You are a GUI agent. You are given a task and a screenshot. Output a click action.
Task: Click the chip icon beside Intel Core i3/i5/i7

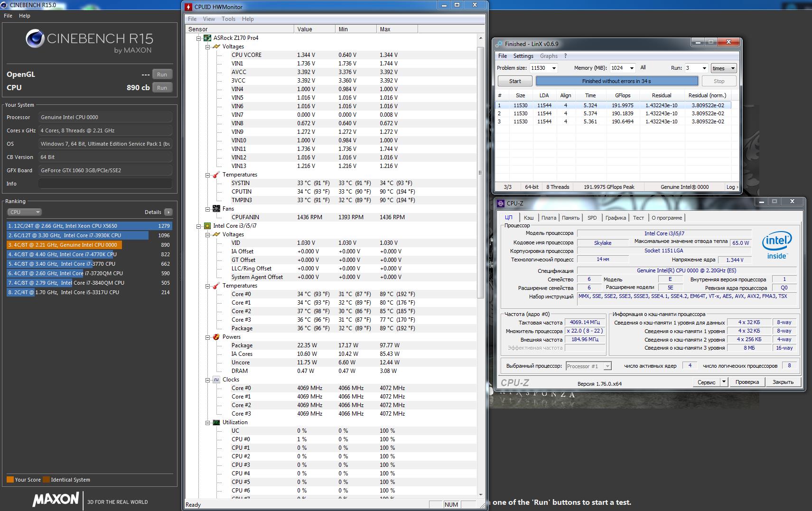207,226
